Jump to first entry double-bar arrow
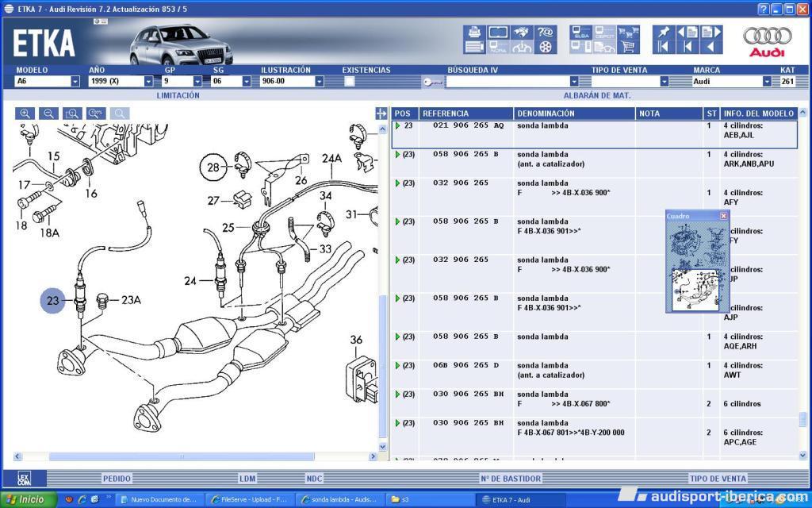The image size is (812, 508). (664, 47)
